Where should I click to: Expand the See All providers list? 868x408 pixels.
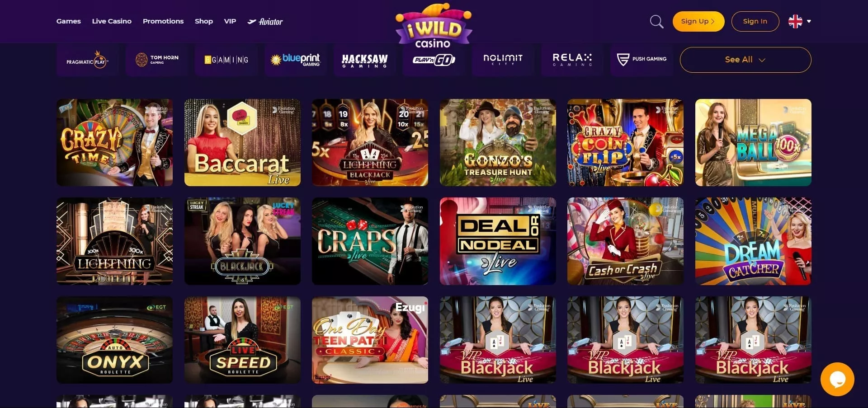click(x=745, y=60)
